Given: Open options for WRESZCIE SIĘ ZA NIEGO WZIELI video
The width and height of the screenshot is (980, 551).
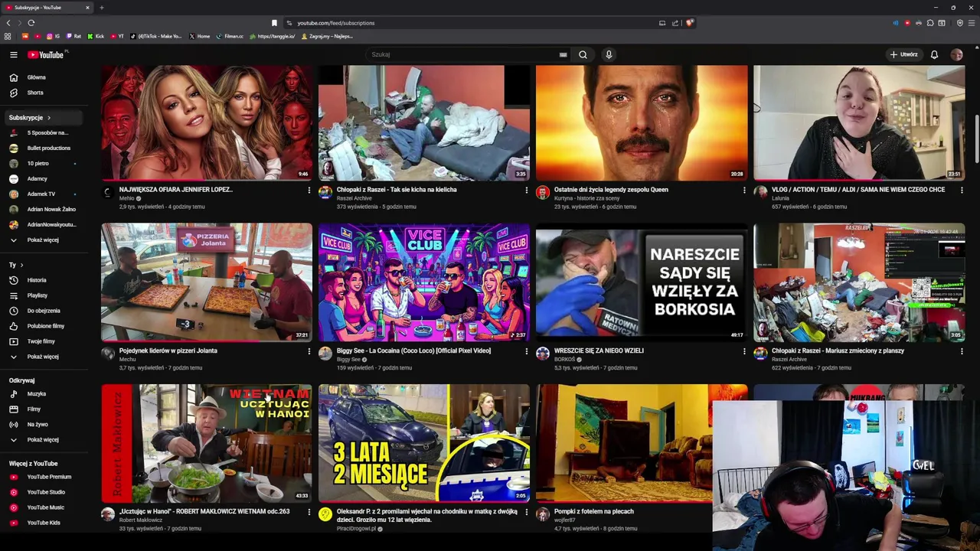Looking at the screenshot, I should 743,351.
